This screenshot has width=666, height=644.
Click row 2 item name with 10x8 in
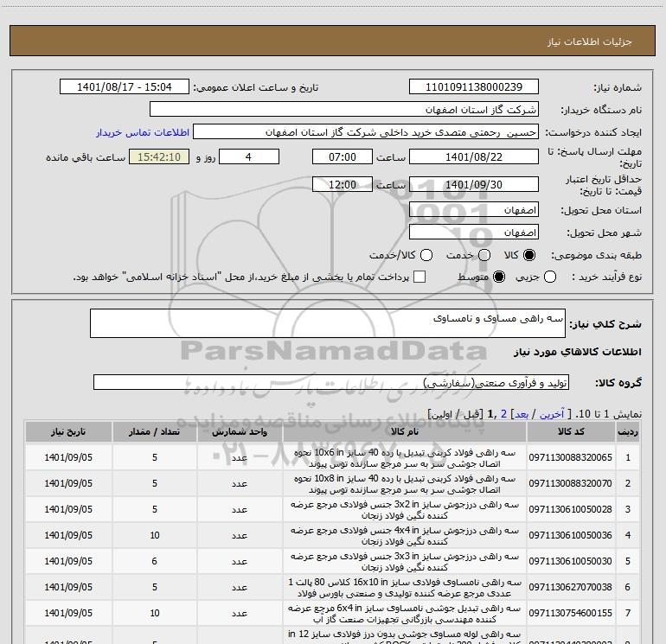pos(405,484)
